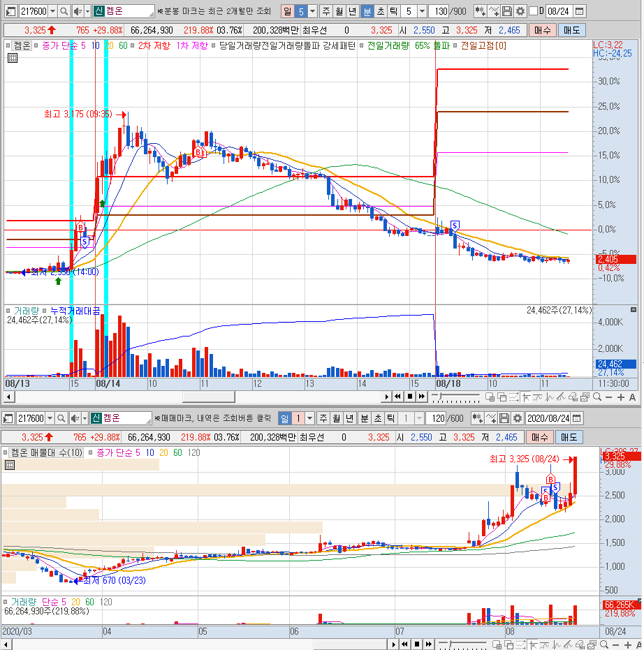Toggle 틱 (tick) period in top chart
Image resolution: width=644 pixels, height=650 pixels.
393,11
